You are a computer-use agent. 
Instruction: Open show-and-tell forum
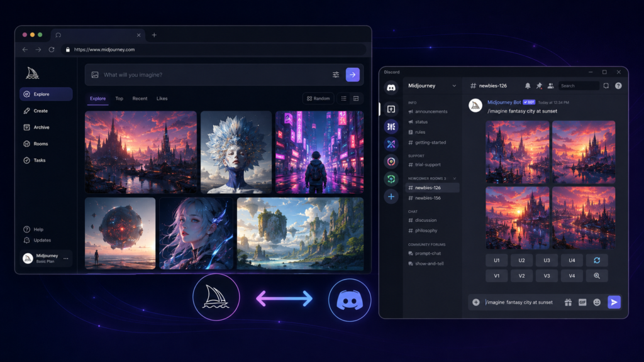426,264
